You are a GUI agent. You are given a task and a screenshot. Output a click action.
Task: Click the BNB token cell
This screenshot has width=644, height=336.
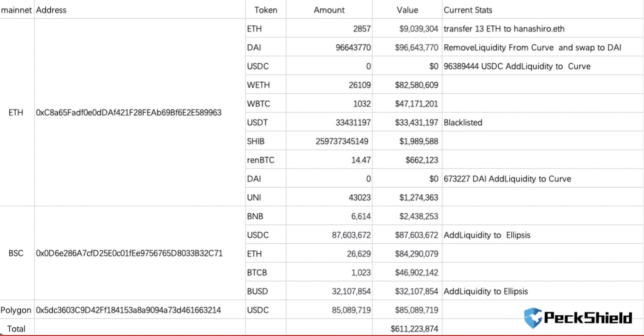pos(255,216)
